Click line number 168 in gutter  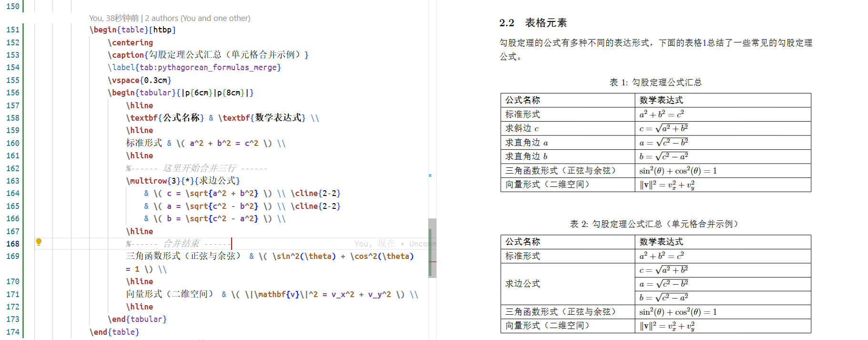13,244
